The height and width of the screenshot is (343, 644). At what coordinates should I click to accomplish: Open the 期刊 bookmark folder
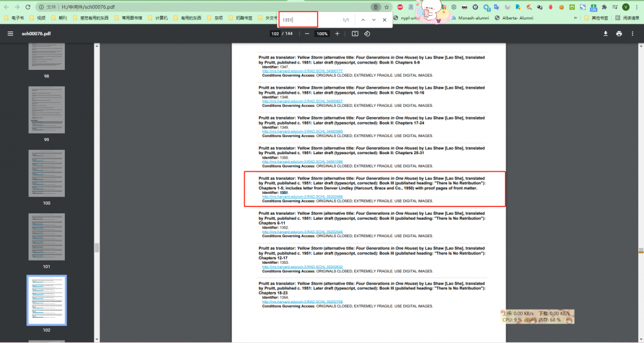click(59, 18)
